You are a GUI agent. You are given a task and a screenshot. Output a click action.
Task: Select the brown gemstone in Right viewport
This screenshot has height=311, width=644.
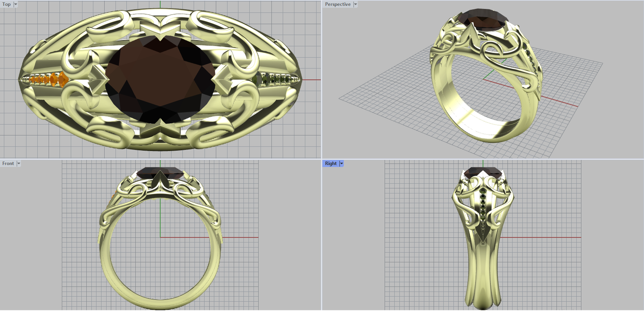click(483, 173)
